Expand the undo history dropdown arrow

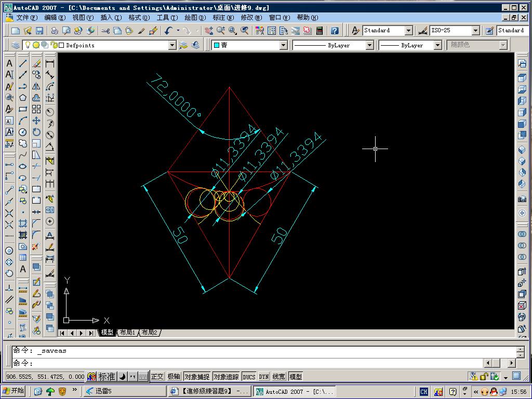point(178,31)
